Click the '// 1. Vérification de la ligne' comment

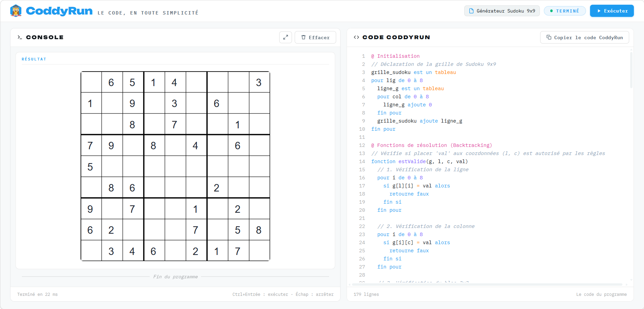(x=423, y=170)
